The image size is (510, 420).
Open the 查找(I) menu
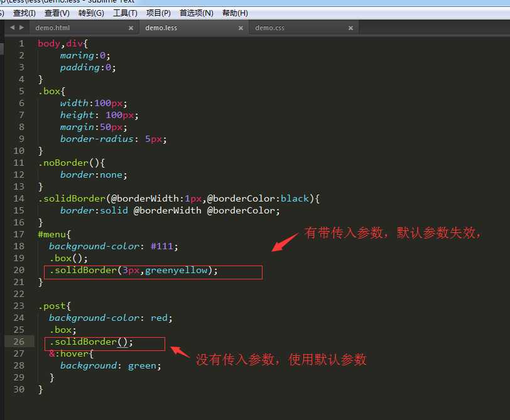point(24,13)
